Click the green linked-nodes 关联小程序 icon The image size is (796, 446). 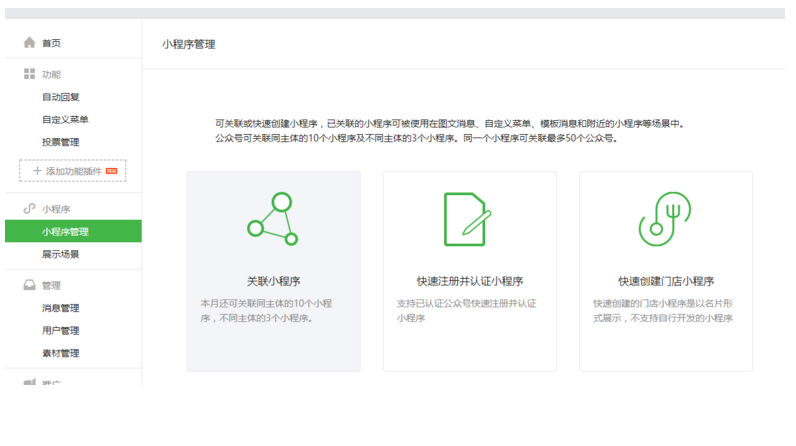272,219
